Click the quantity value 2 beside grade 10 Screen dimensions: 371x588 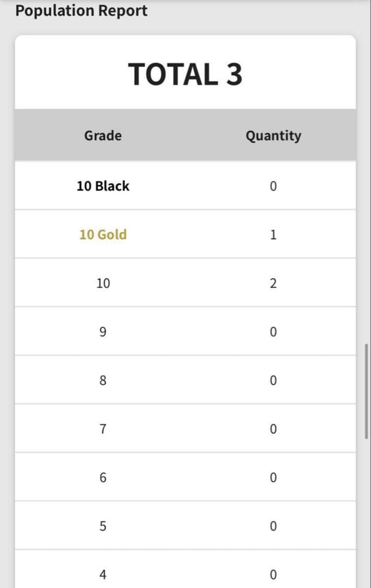[x=273, y=283]
